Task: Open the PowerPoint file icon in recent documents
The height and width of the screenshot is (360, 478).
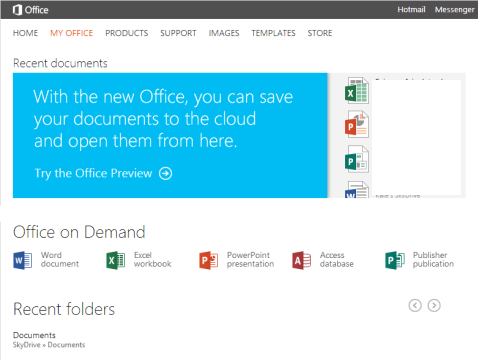Action: pyautogui.click(x=357, y=124)
